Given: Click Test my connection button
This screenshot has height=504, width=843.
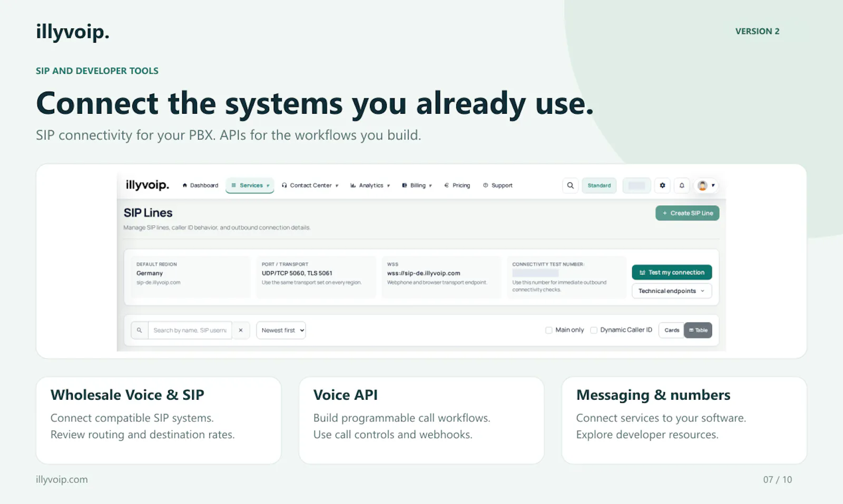Looking at the screenshot, I should tap(672, 272).
